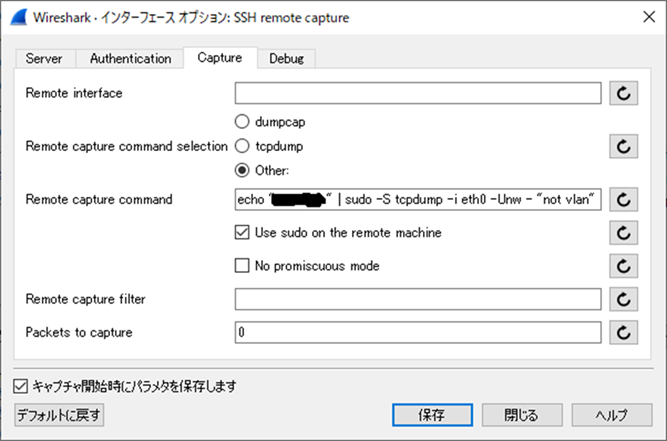Image resolution: width=667 pixels, height=441 pixels.
Task: Choose the Other: capture command option
Action: pos(242,170)
